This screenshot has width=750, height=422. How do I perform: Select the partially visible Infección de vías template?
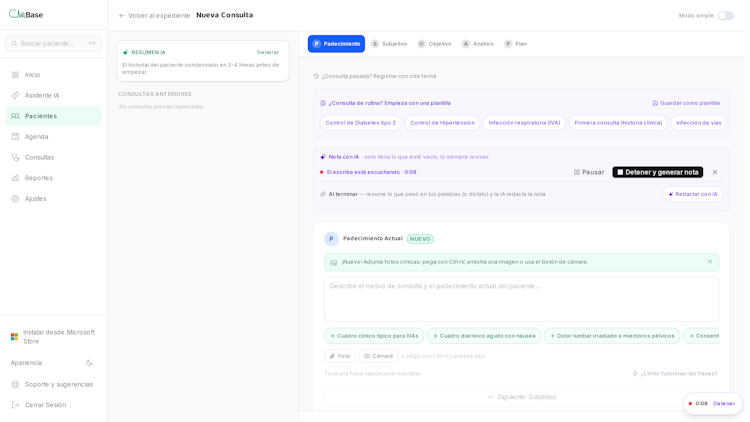(x=697, y=123)
